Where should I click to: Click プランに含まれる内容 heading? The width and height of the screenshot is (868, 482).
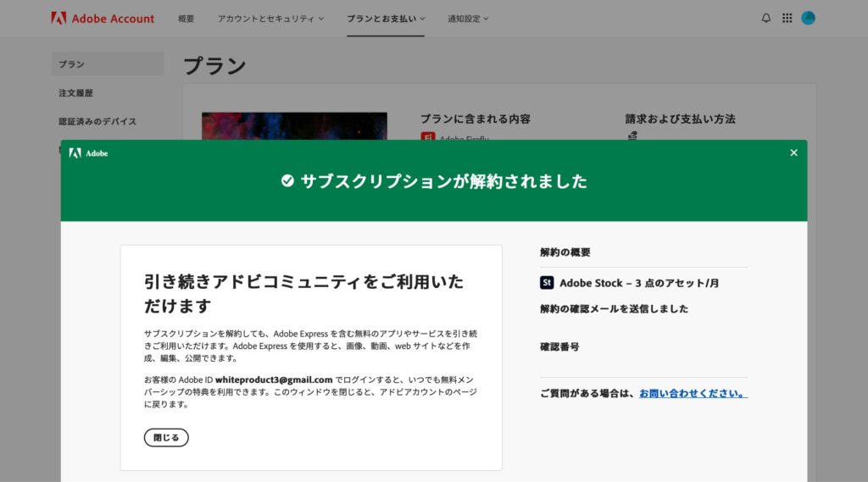[476, 119]
